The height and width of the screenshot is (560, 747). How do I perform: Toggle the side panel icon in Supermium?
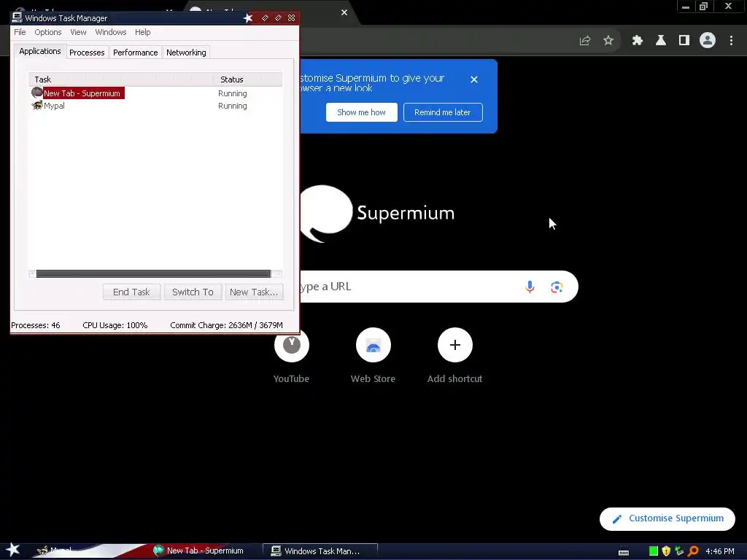click(x=684, y=41)
